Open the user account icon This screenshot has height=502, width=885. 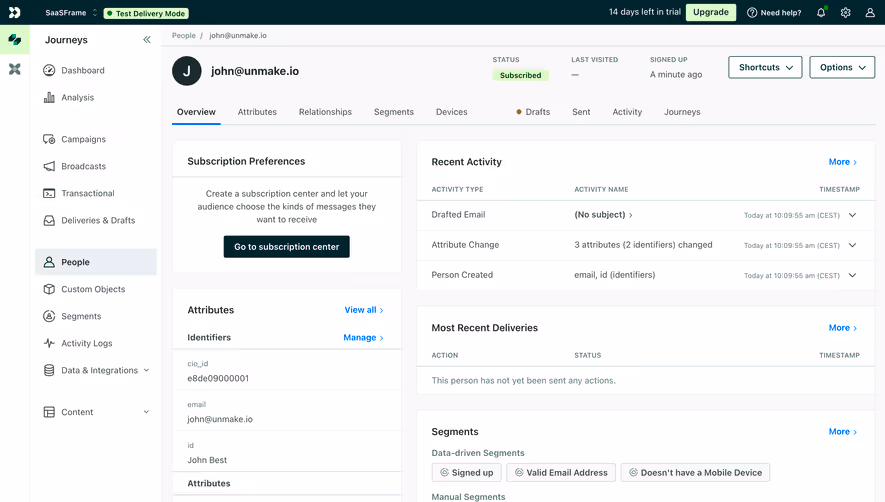pyautogui.click(x=870, y=12)
